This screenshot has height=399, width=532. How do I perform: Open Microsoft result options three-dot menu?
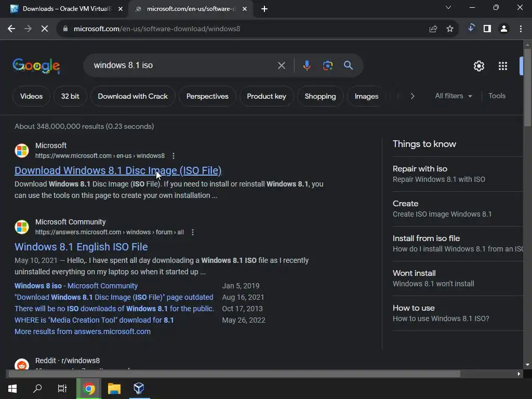pyautogui.click(x=174, y=156)
